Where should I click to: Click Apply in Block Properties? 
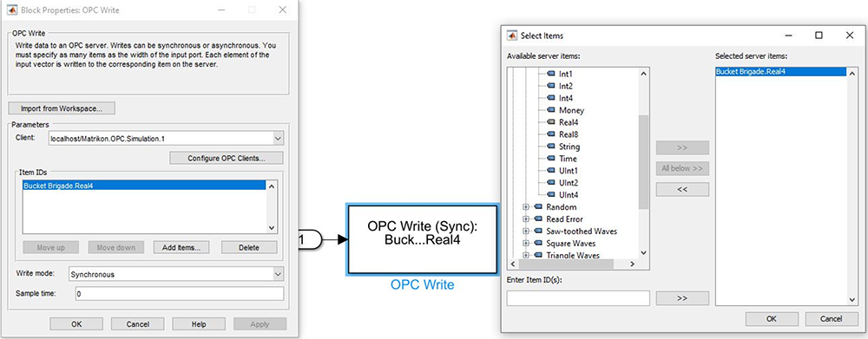pyautogui.click(x=260, y=324)
